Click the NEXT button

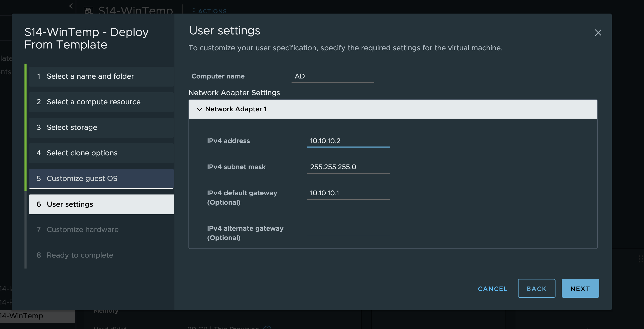[x=580, y=289]
